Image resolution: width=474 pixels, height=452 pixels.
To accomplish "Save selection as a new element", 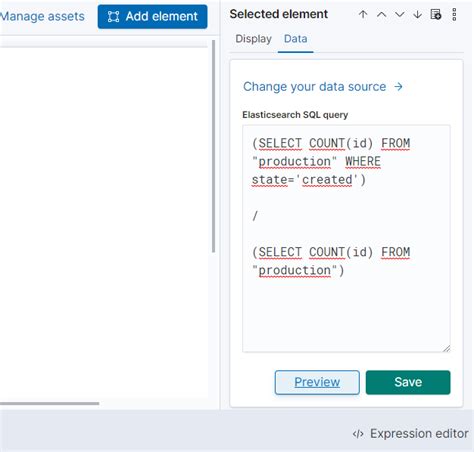I will [x=436, y=14].
